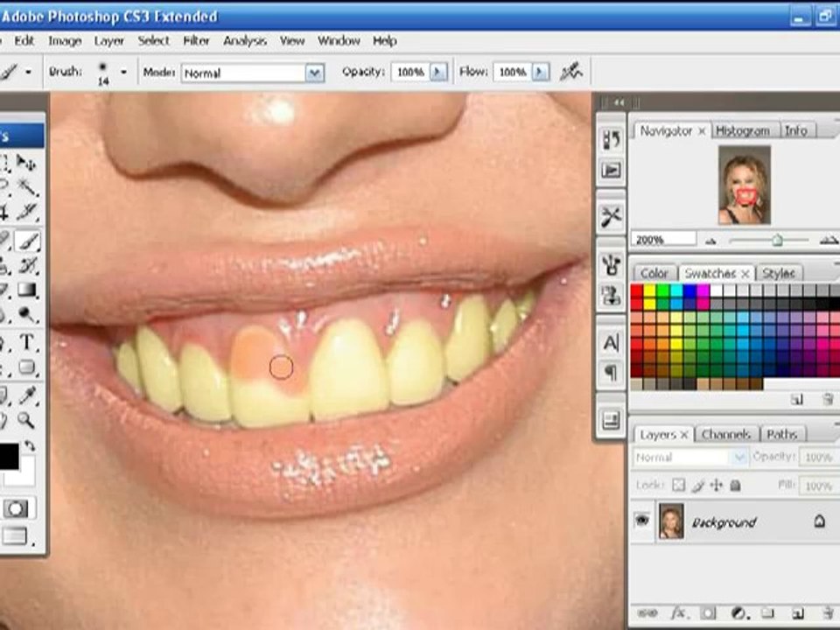
Task: Select the Rounded Rectangle shape tool
Action: 27,367
